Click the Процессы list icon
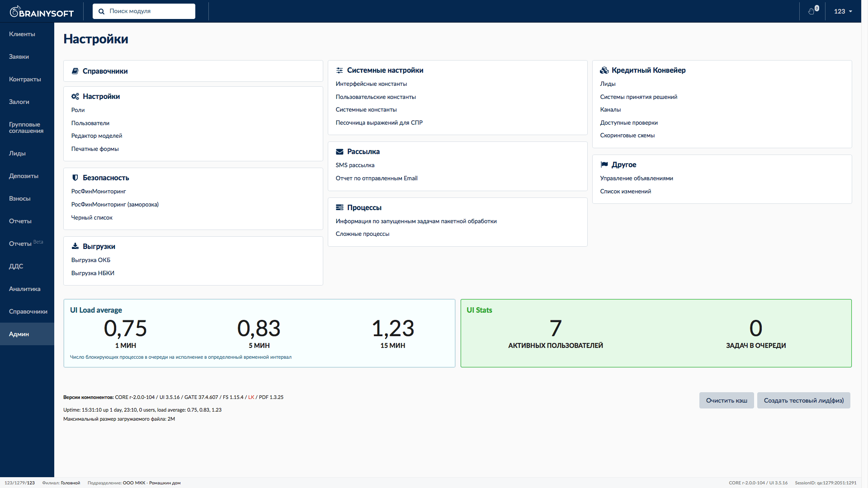Screen dimensions: 868x488 point(340,207)
